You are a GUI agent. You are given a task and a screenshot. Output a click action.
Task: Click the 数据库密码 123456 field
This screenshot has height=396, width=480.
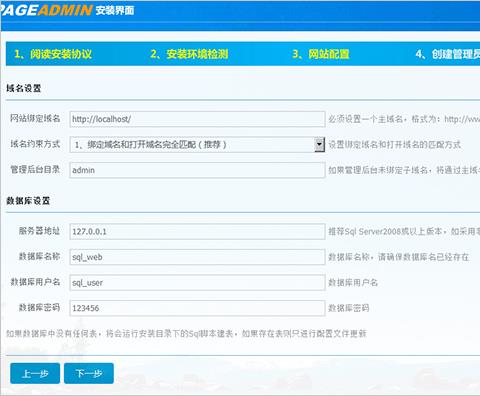point(197,308)
